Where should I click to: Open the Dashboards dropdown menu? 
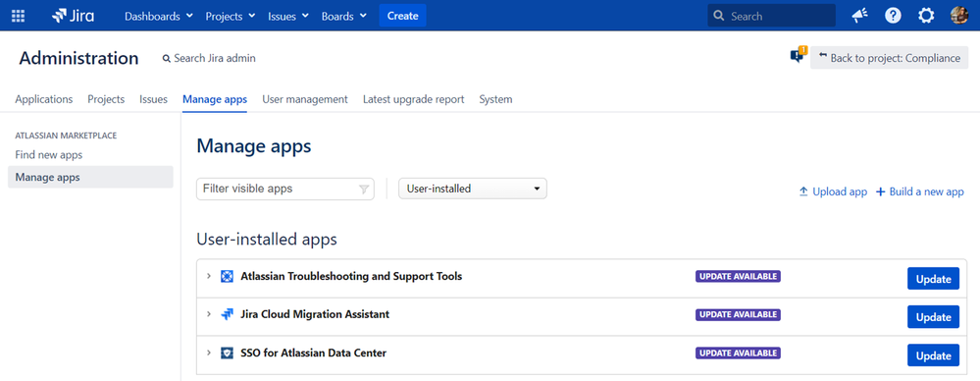point(159,16)
